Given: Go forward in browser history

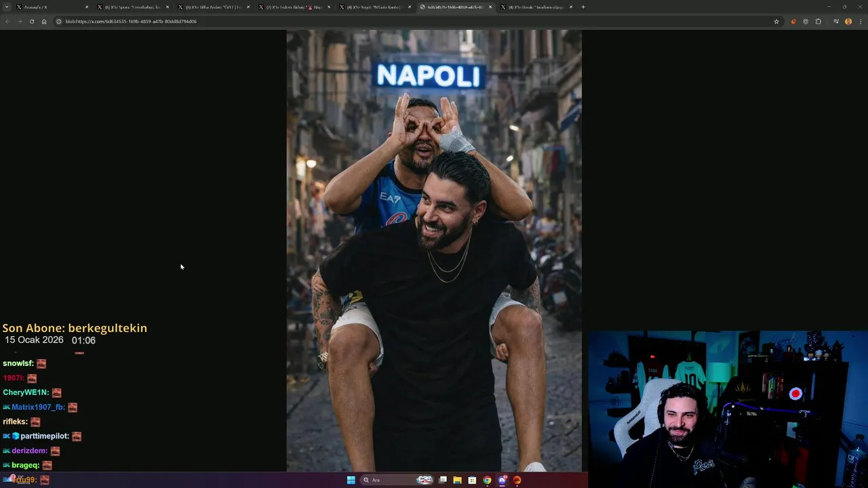Looking at the screenshot, I should coord(19,21).
